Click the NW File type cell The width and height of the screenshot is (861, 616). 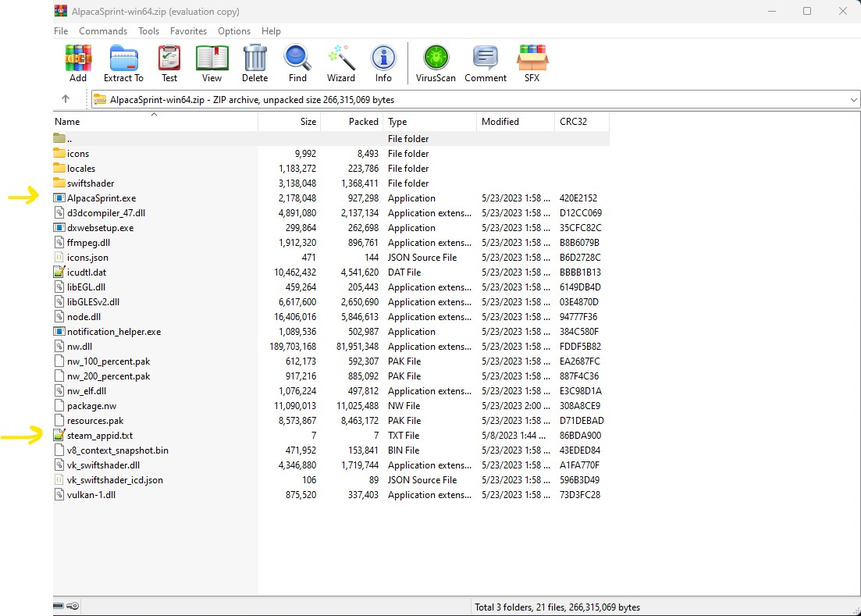click(404, 405)
